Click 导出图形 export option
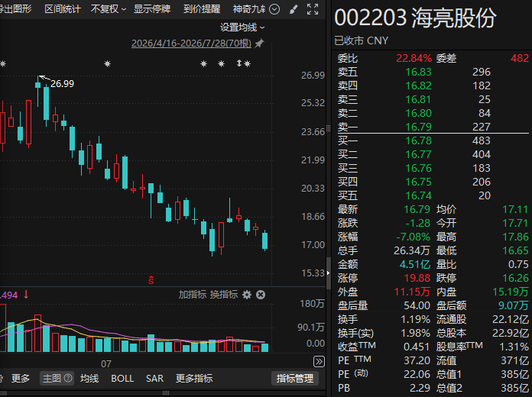This screenshot has height=397, width=532. (15, 9)
